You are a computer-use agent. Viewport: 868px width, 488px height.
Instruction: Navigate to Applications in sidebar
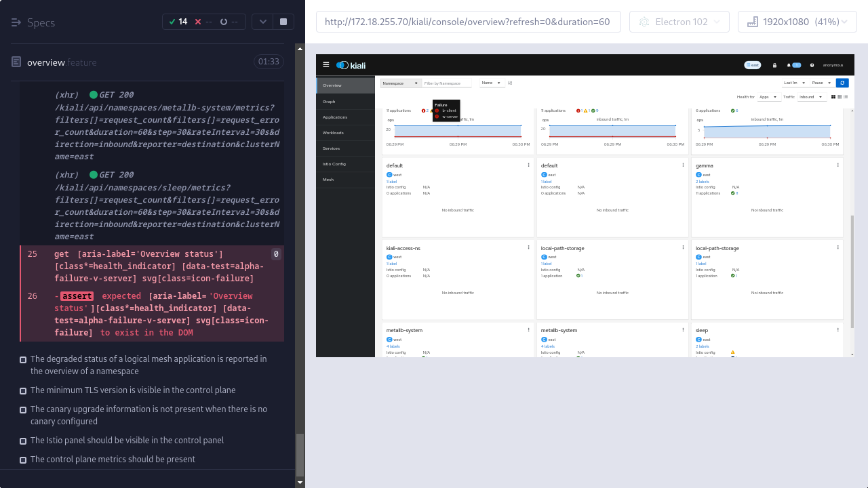(x=346, y=117)
